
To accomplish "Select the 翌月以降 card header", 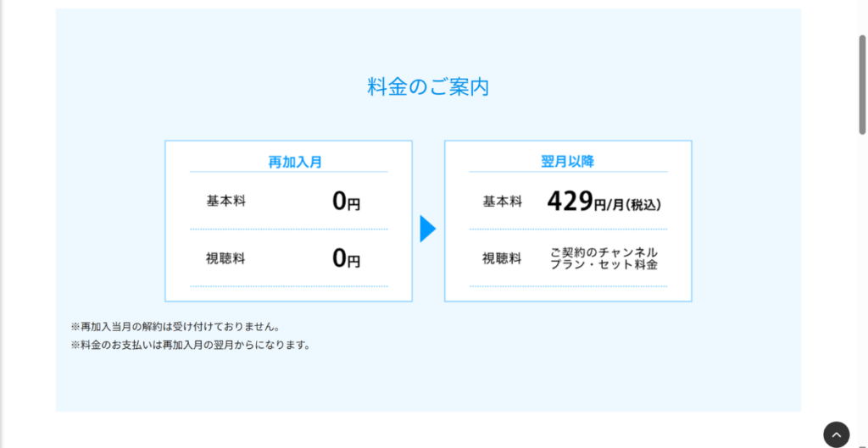I will pos(567,161).
